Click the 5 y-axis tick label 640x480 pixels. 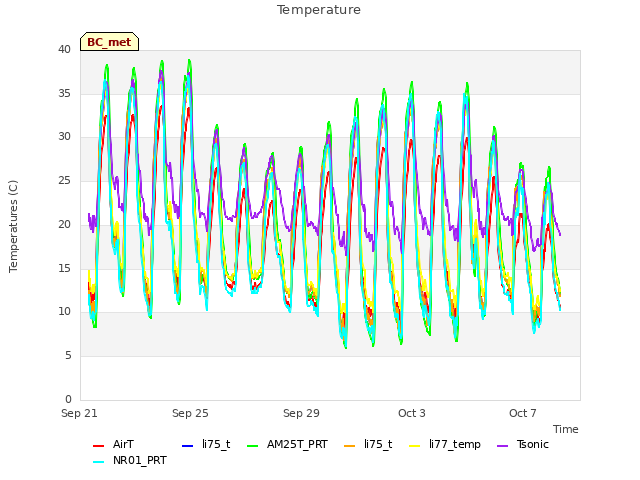coord(68,356)
